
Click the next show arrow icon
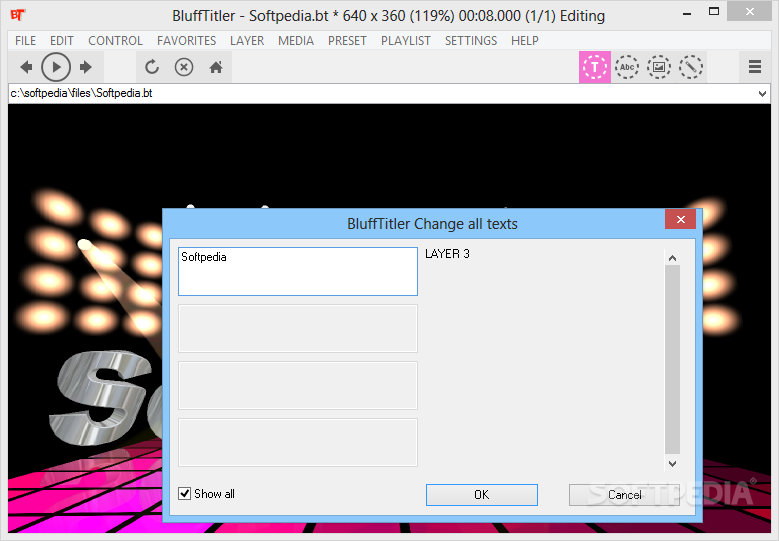coord(85,67)
